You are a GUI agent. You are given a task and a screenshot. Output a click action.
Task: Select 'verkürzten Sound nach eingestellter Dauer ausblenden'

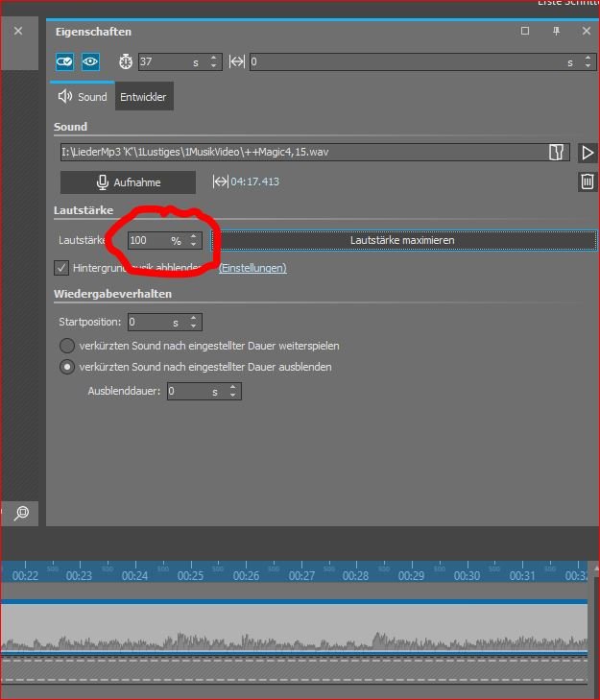coord(67,367)
